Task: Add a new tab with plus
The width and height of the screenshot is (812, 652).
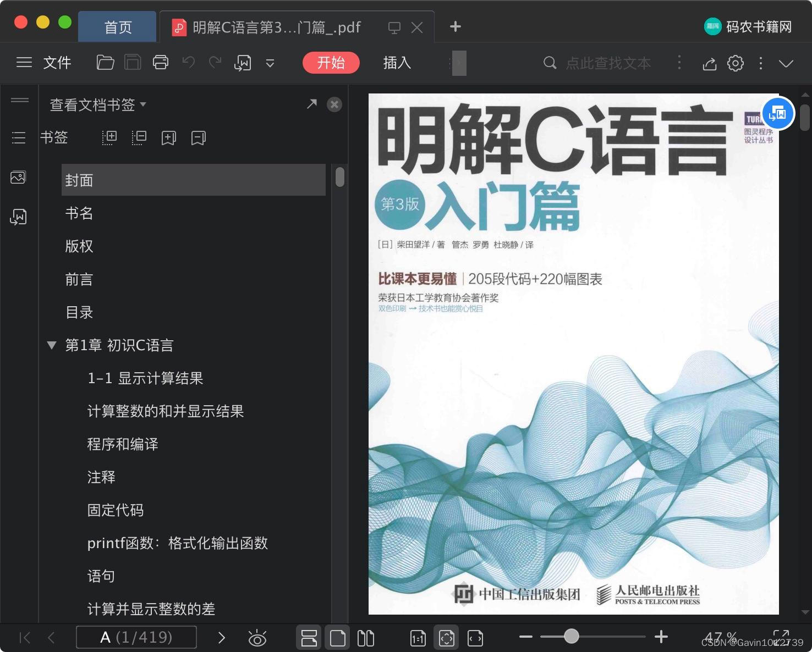Action: [x=456, y=26]
